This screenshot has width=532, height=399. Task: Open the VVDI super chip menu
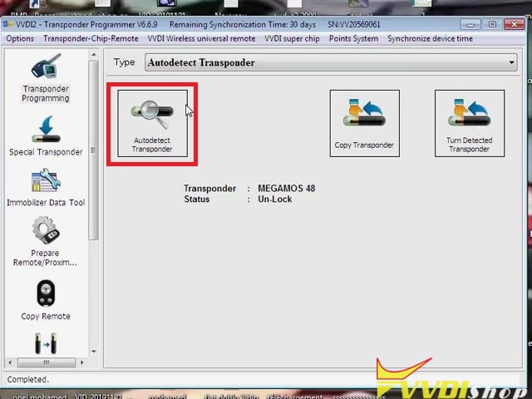[x=292, y=39]
